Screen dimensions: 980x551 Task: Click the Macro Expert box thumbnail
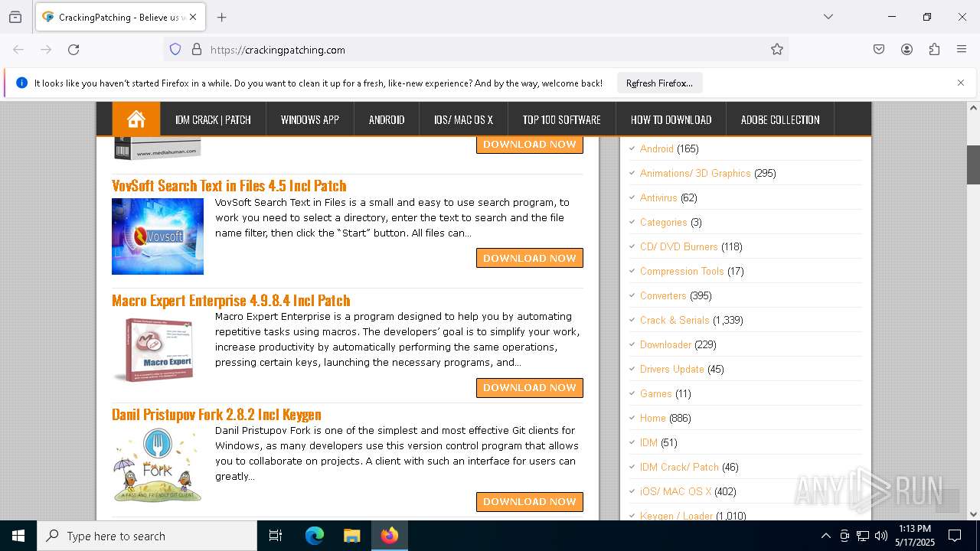pos(158,350)
